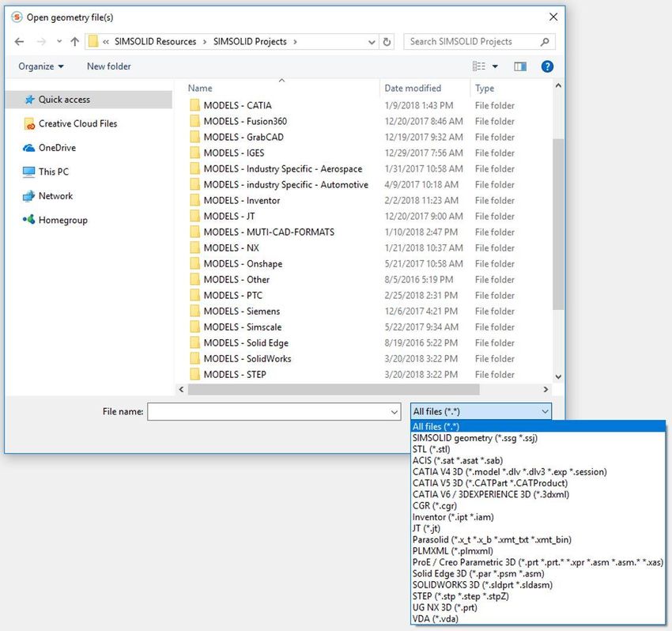Screen dimensions: 672x631
Task: Expand the address bar path dropdown
Action: tap(372, 42)
